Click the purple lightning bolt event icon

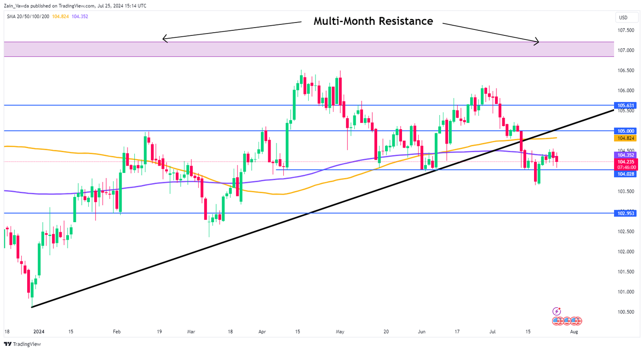pyautogui.click(x=557, y=311)
